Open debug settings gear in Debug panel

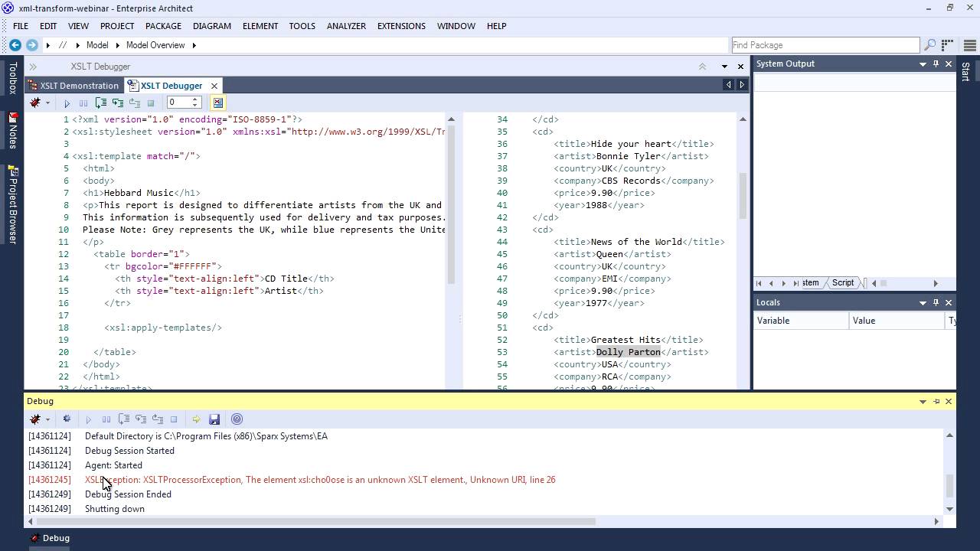coord(67,419)
